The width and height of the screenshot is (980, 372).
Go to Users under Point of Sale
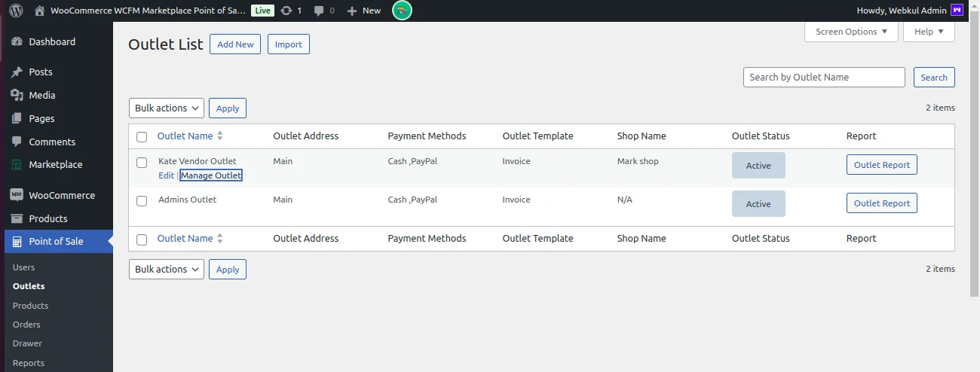pos(24,267)
